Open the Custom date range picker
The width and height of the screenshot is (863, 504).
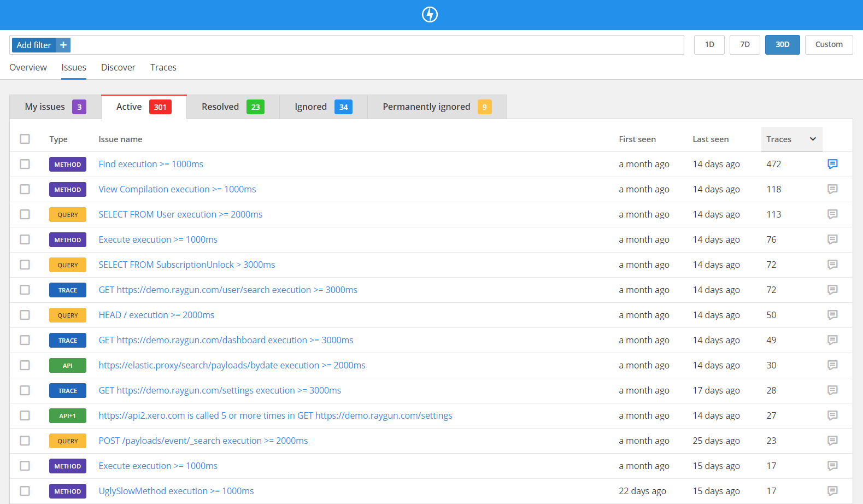point(829,45)
